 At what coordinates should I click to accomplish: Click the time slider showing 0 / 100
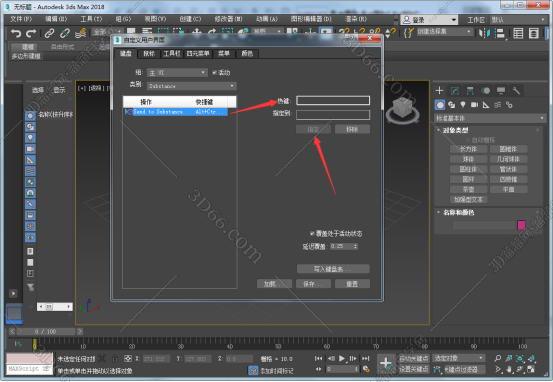[46, 332]
